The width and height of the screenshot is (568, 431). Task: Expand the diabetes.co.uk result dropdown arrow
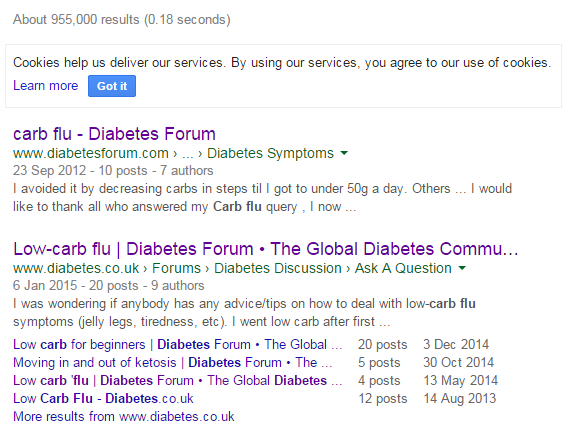(462, 268)
